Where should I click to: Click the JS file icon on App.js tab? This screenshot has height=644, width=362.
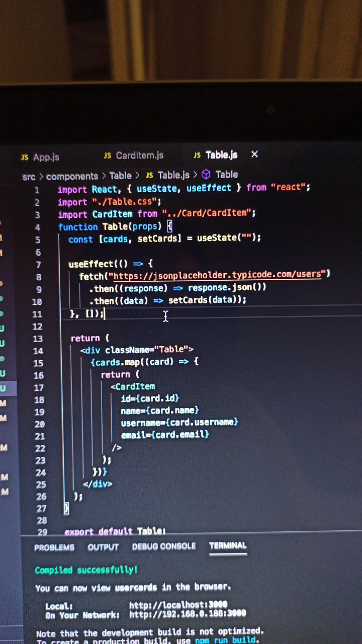[25, 157]
